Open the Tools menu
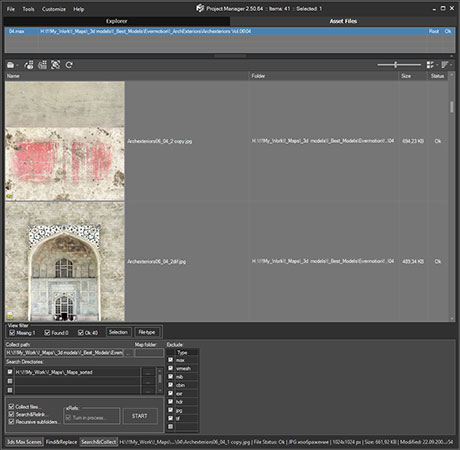 pos(28,9)
